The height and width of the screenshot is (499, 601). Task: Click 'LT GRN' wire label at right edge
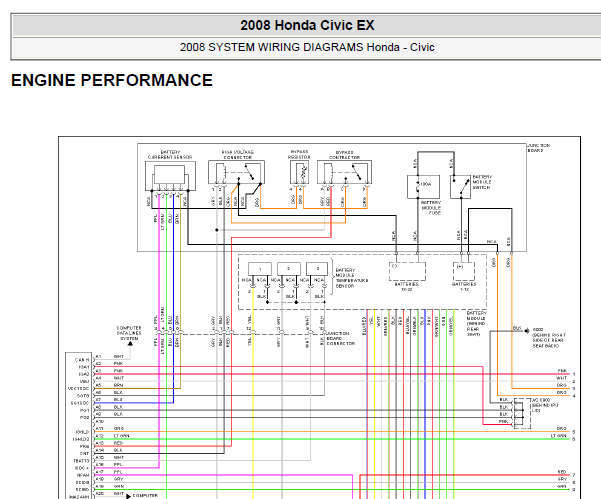[x=558, y=436]
